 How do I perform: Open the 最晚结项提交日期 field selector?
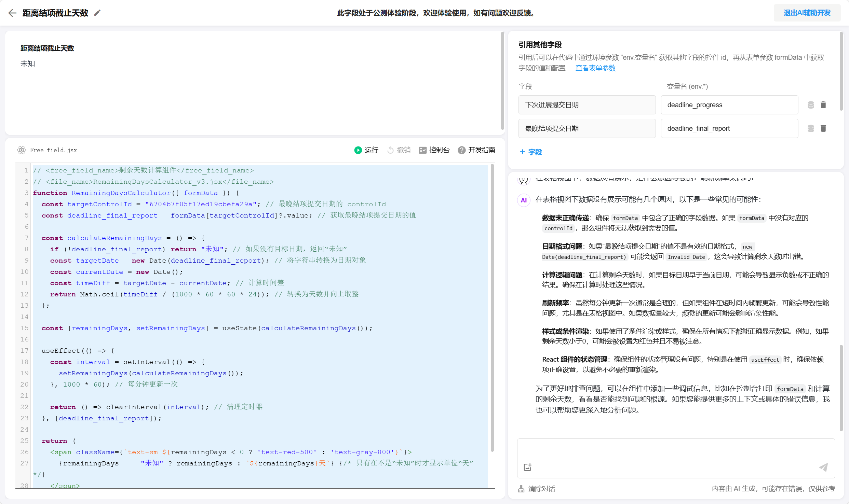click(587, 128)
